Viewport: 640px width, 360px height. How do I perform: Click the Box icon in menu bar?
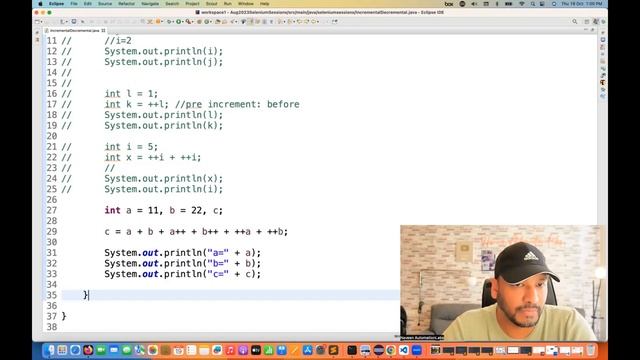(449, 4)
